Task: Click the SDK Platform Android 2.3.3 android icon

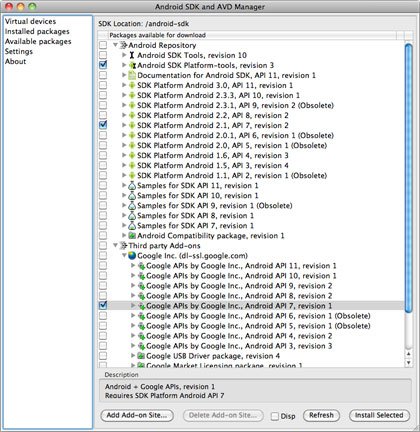Action: point(132,95)
